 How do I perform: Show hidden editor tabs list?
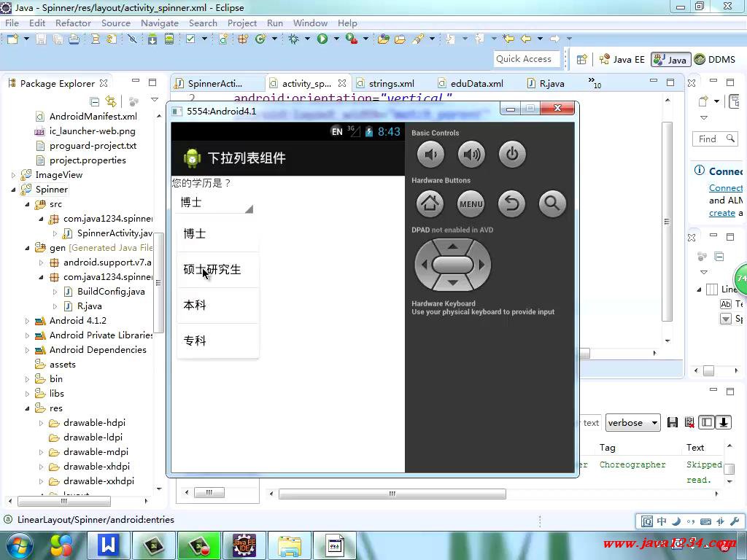pos(595,82)
